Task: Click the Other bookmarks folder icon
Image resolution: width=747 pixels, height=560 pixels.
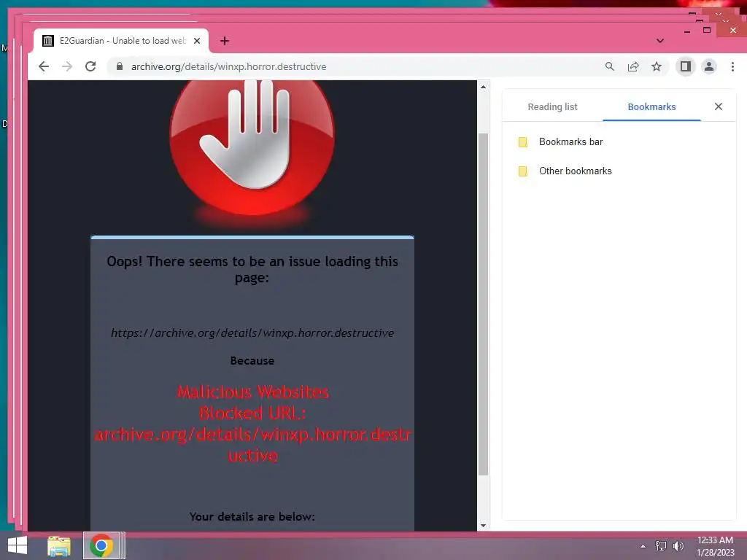Action: coord(522,171)
